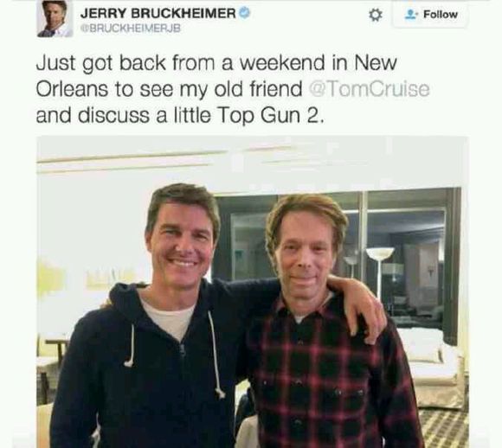The height and width of the screenshot is (448, 502).
Task: Click the white couch in the photo
Action: pyautogui.click(x=429, y=368)
